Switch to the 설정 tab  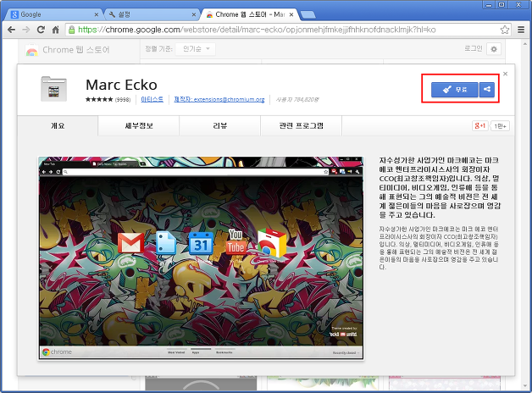(x=152, y=14)
